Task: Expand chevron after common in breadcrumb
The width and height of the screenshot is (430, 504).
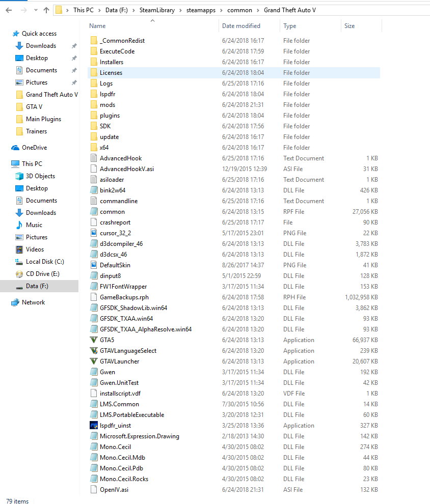Action: point(258,10)
